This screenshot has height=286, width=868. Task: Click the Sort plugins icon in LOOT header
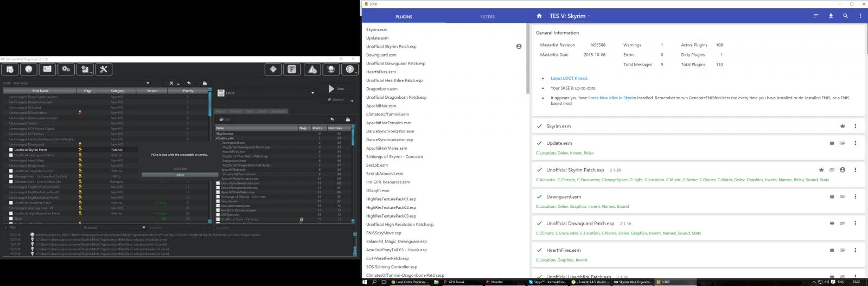pyautogui.click(x=815, y=16)
